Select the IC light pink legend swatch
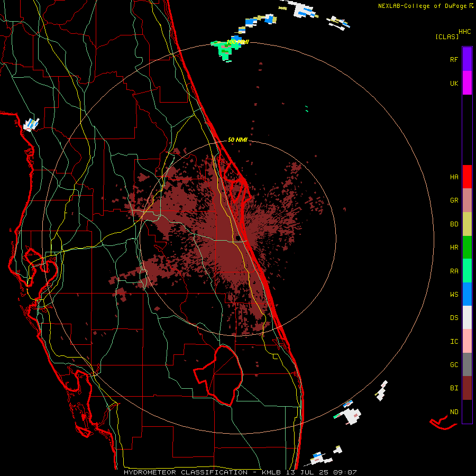This screenshot has width=476, height=476. pyautogui.click(x=467, y=341)
